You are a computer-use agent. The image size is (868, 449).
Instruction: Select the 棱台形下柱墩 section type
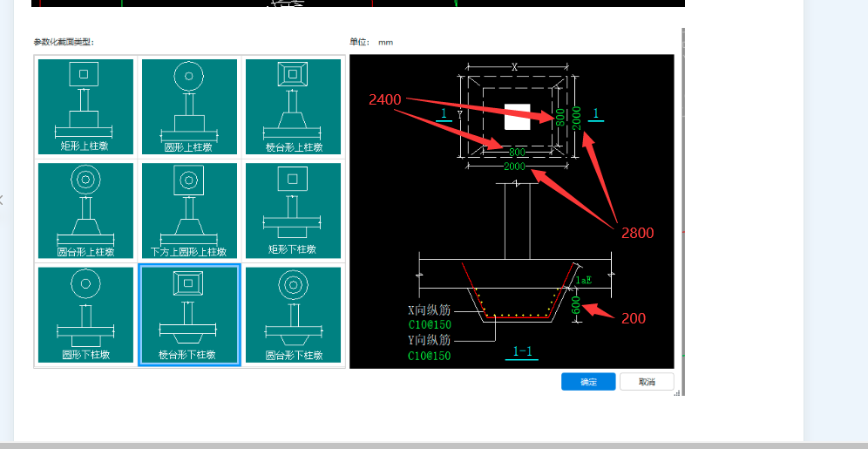coord(189,315)
